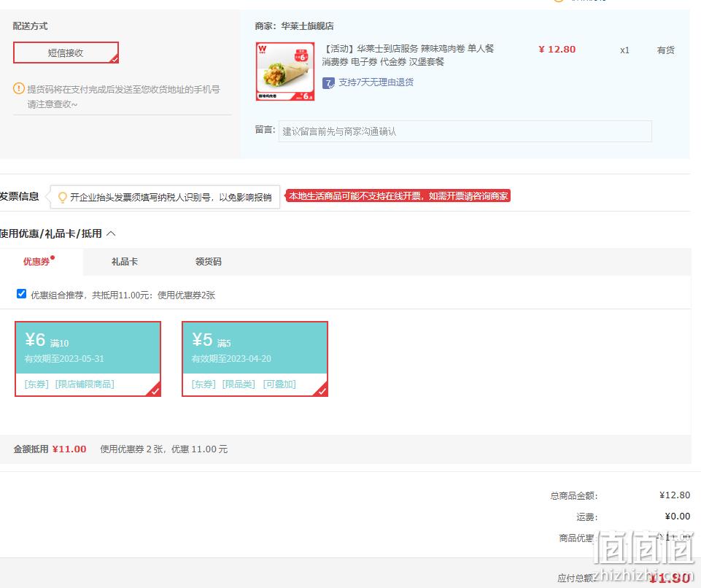Click the 总商品金额 ¥12.80 value
Image resolution: width=701 pixels, height=588 pixels.
[x=675, y=495]
